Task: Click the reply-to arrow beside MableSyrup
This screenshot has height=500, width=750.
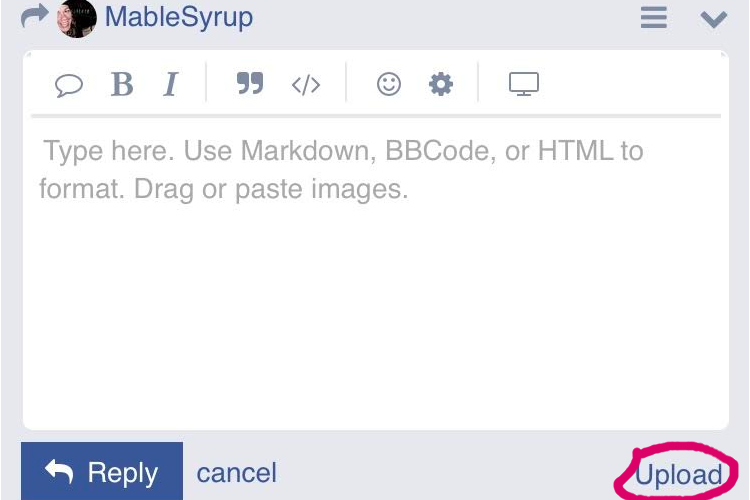Action: [35, 16]
